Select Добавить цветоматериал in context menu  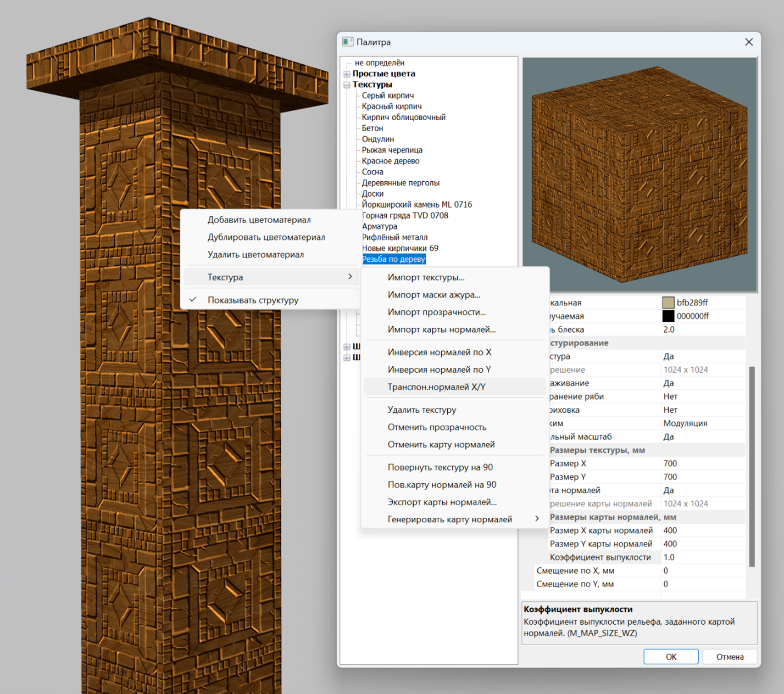(259, 220)
